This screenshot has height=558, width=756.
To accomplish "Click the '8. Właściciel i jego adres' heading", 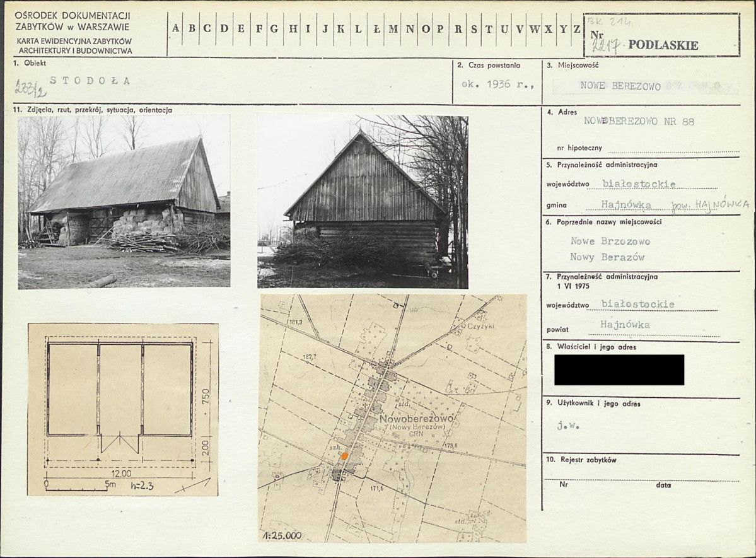I will [x=591, y=347].
